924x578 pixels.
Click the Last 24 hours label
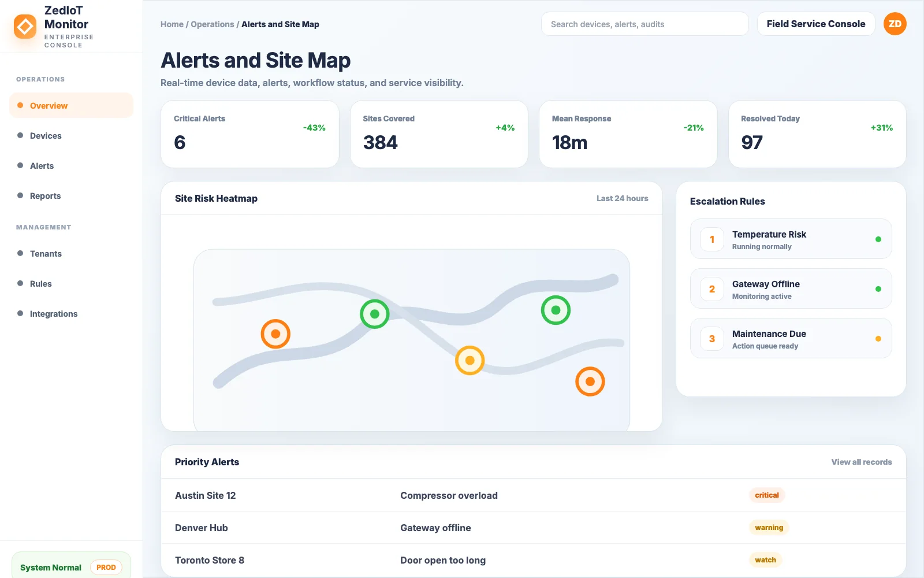pyautogui.click(x=622, y=198)
